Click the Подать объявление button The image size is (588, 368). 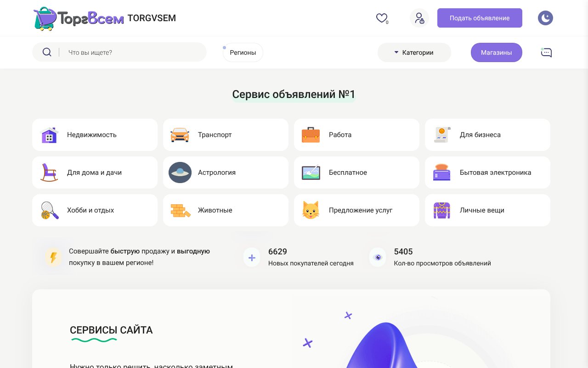pos(480,18)
